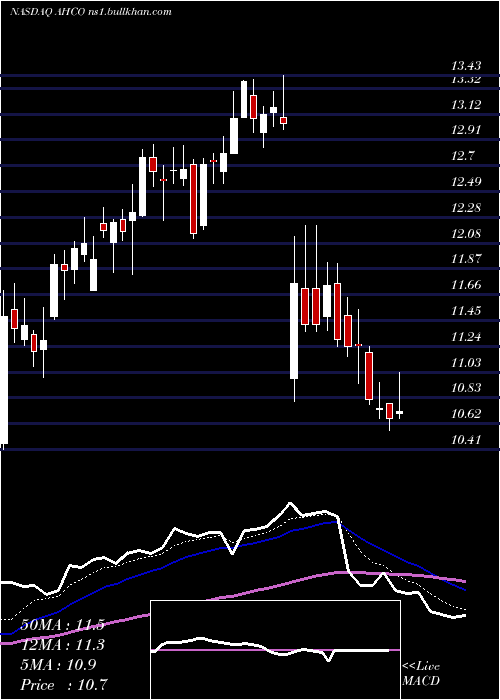This screenshot has height=700, width=500.
Task: Click the 12.49 price level label
Action: click(x=466, y=182)
